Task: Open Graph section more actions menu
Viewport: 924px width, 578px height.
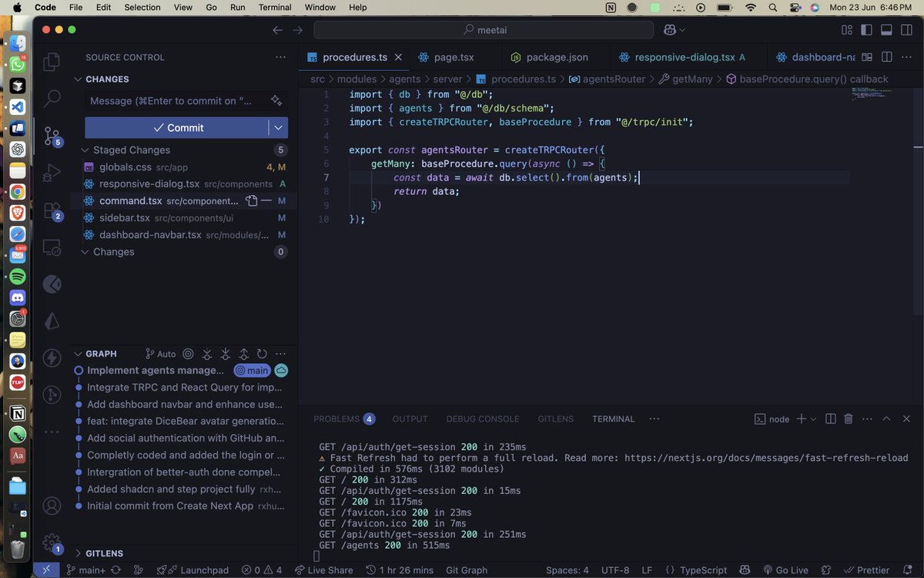Action: click(x=280, y=354)
